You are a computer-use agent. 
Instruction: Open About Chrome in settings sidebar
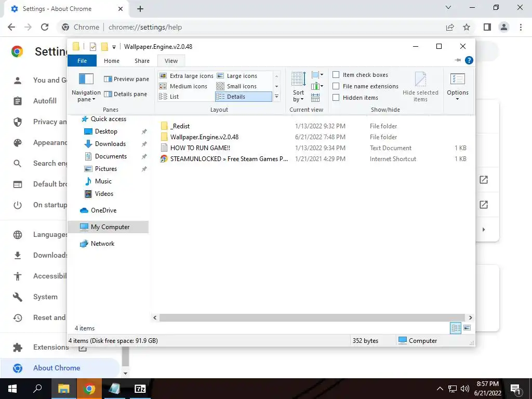point(60,368)
